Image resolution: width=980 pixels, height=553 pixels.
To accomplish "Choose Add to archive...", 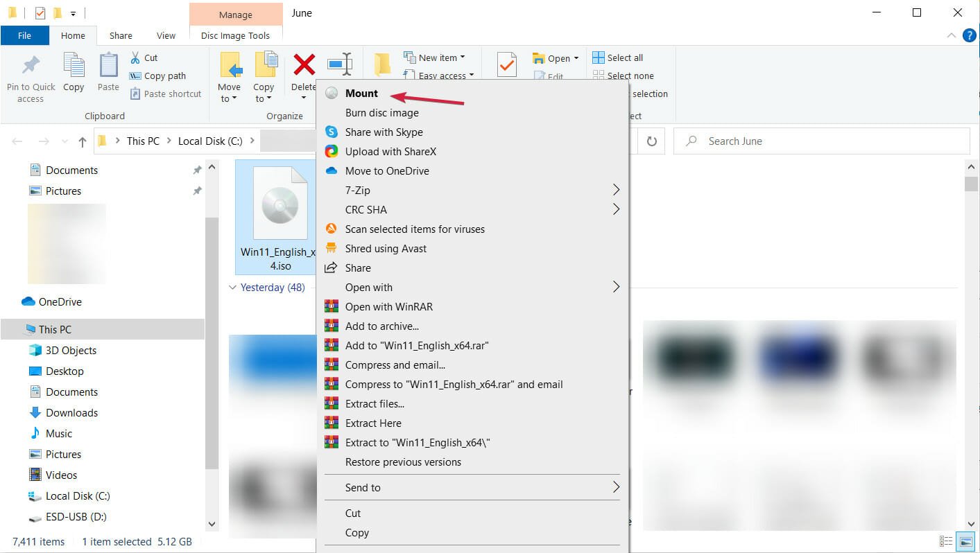I will (x=472, y=326).
